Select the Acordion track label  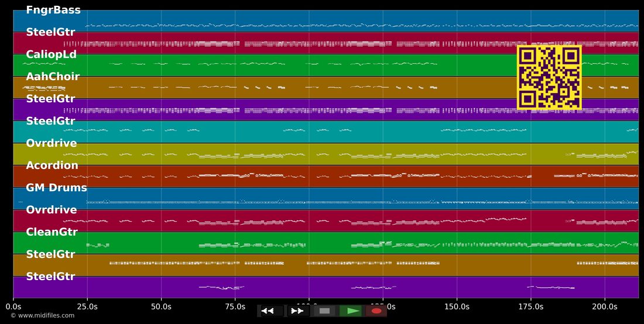(x=52, y=166)
